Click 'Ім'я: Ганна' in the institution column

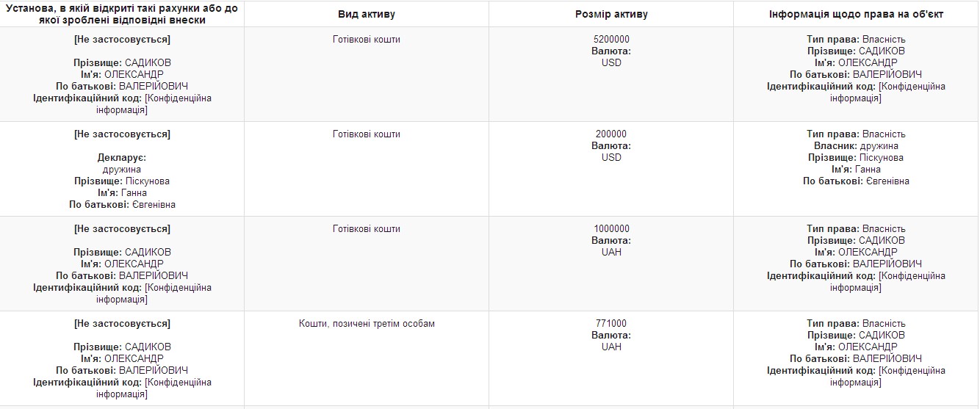click(x=122, y=192)
